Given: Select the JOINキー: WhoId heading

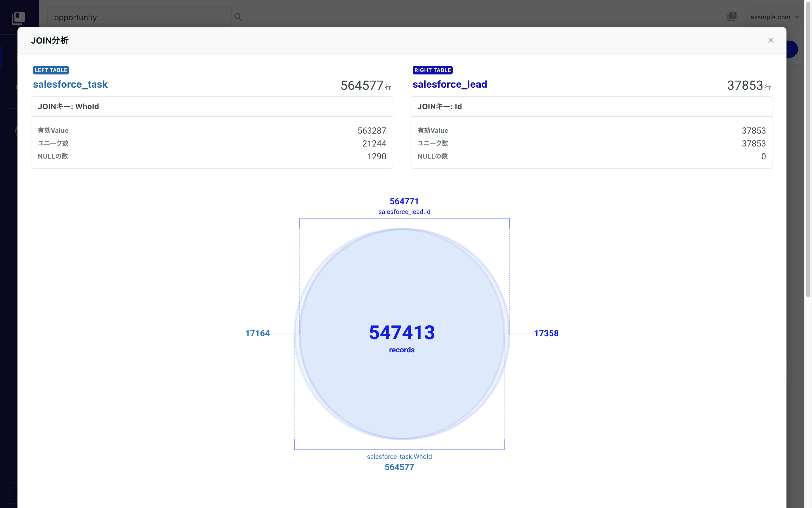Looking at the screenshot, I should 68,106.
